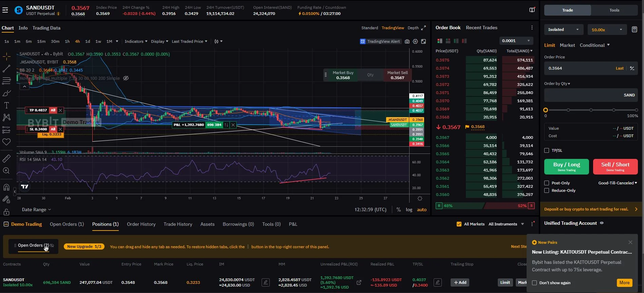Select the trend line drawing tool
Image resolution: width=644 pixels, height=293 pixels.
click(x=6, y=69)
